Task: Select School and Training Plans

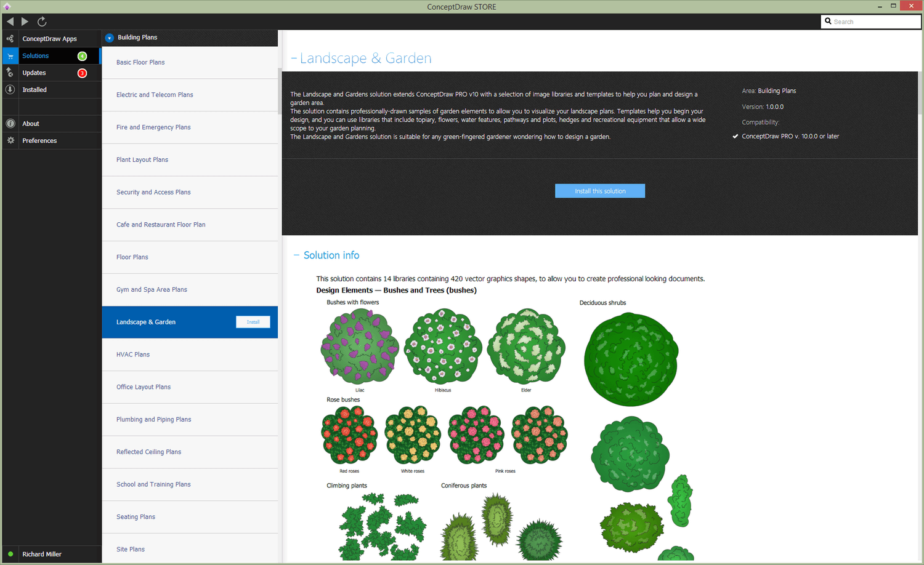Action: [190, 484]
